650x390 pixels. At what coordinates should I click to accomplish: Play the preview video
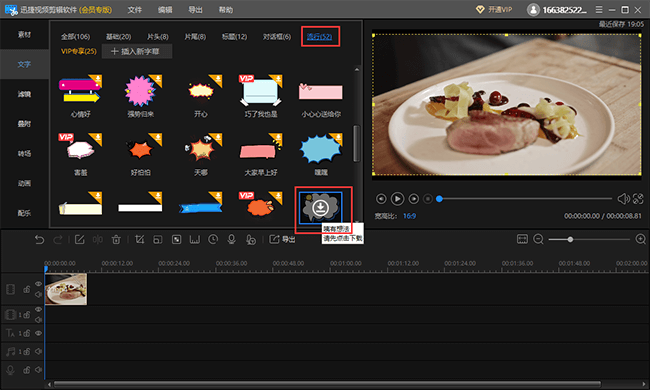397,199
